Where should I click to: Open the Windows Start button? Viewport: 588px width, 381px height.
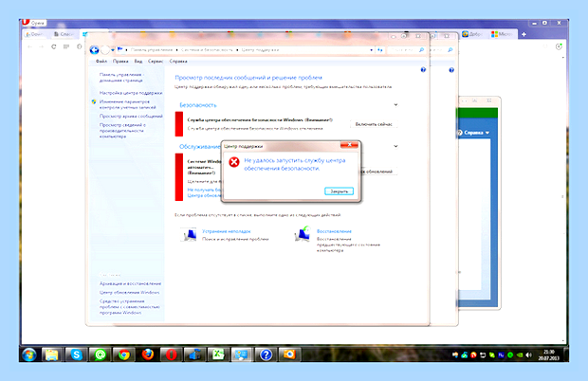[29, 354]
